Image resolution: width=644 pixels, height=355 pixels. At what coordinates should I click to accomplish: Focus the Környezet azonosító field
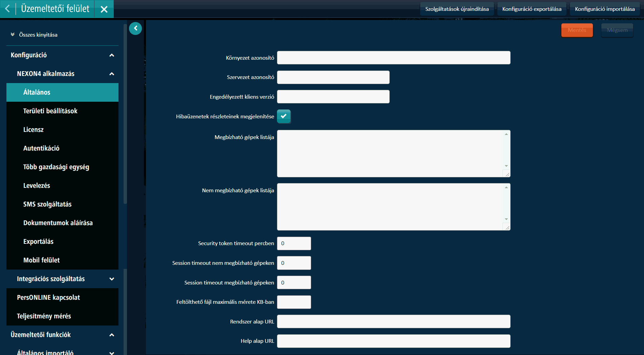[x=393, y=58]
